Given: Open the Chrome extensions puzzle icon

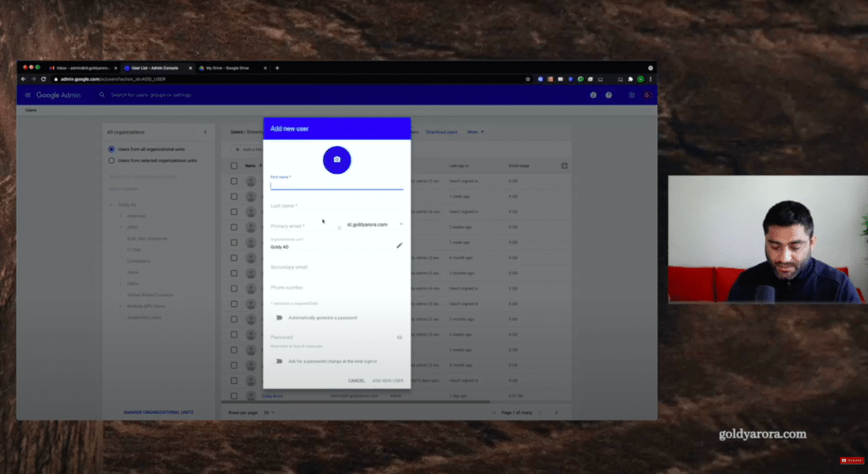Looking at the screenshot, I should pyautogui.click(x=630, y=79).
